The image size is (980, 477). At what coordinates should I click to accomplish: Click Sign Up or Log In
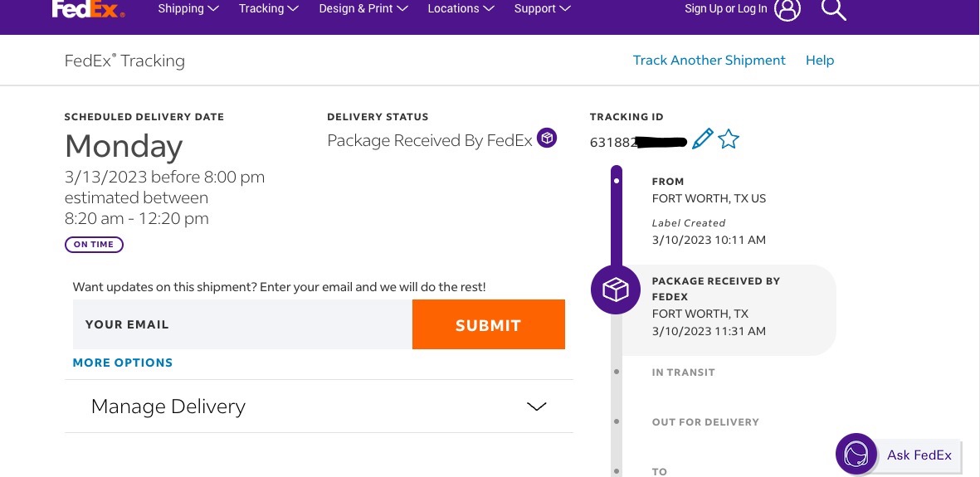726,9
